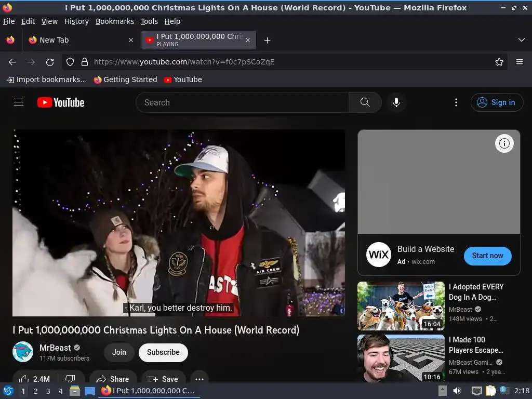Click the Sign in button
The height and width of the screenshot is (399, 532).
coord(497,102)
